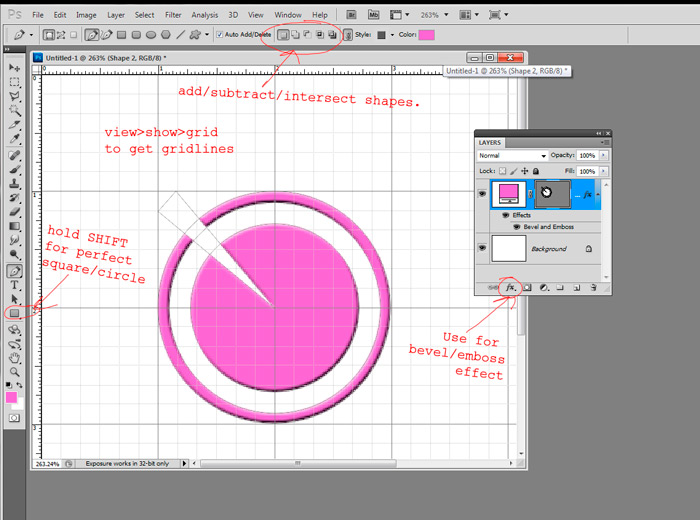The height and width of the screenshot is (520, 700).
Task: Hide the Bevel and Emboss effect
Action: pyautogui.click(x=515, y=227)
